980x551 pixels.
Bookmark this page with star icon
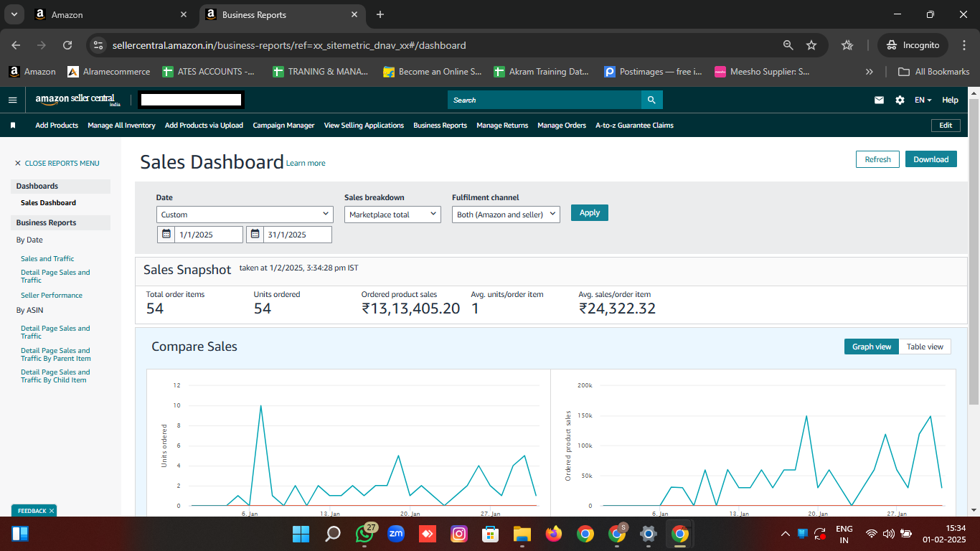click(811, 45)
